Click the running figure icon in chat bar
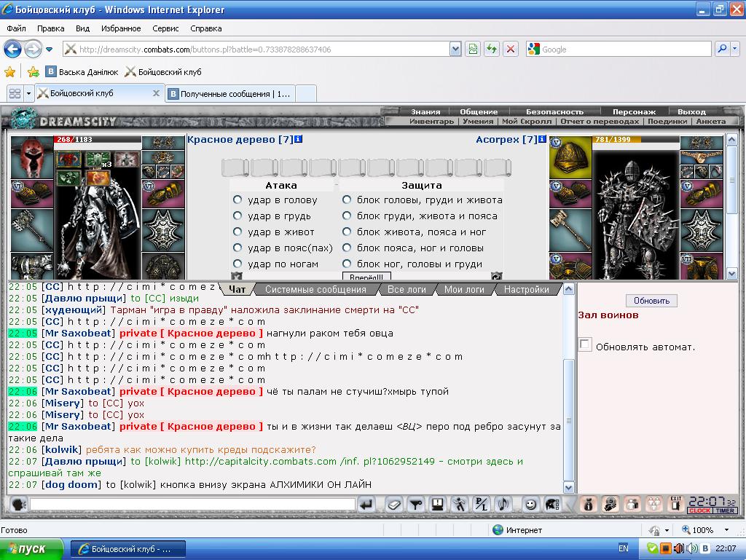The image size is (746, 560). click(460, 504)
